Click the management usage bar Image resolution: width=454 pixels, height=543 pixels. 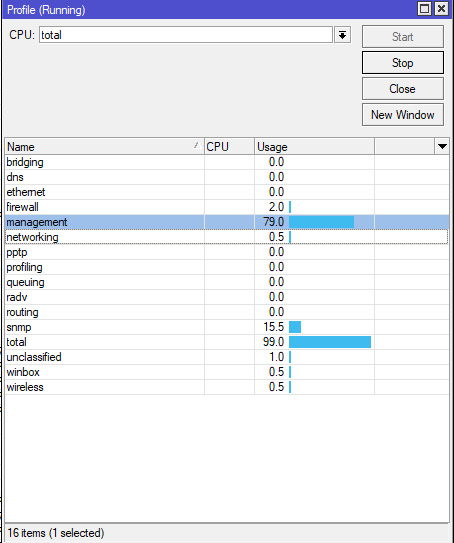click(321, 222)
